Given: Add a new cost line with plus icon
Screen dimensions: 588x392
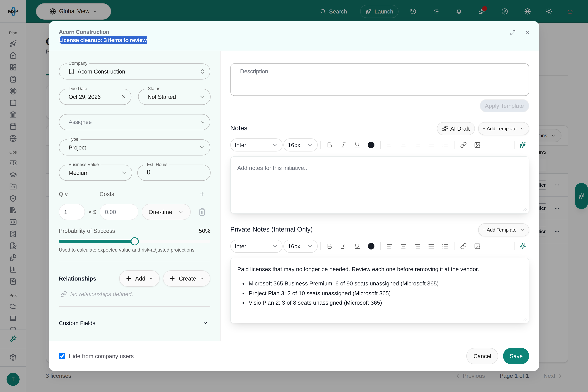Looking at the screenshot, I should coord(202,194).
